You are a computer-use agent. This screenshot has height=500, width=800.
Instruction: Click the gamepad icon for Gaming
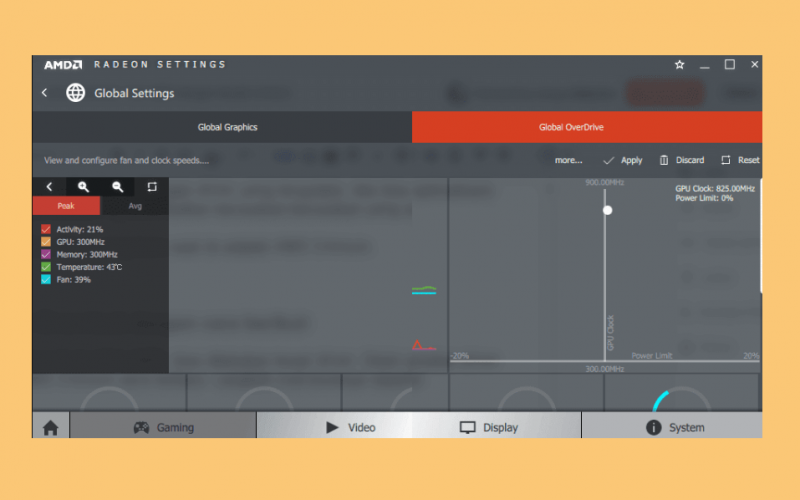pos(141,428)
